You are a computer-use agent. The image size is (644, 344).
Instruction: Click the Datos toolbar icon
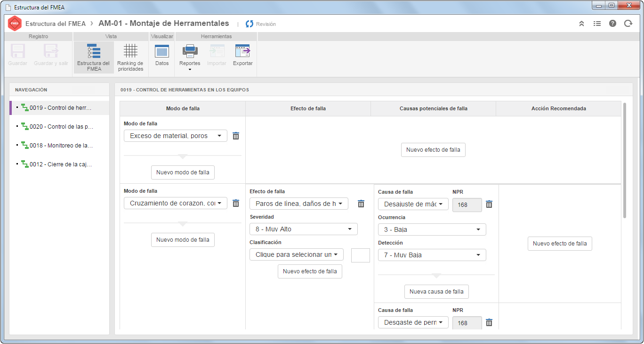click(162, 51)
